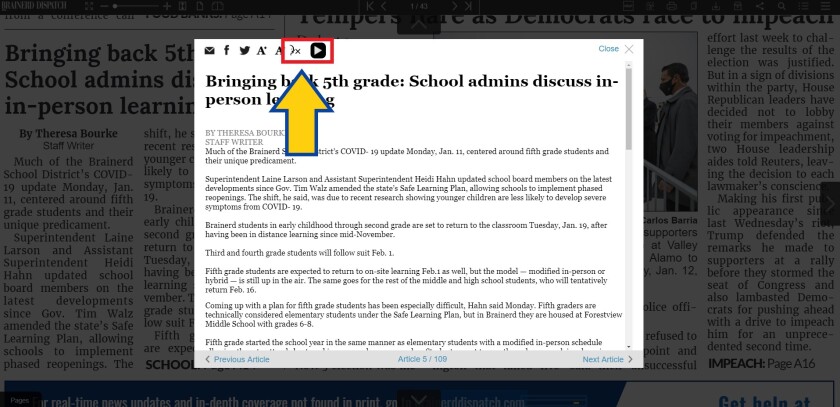Open the share options in toolbar

click(x=760, y=6)
